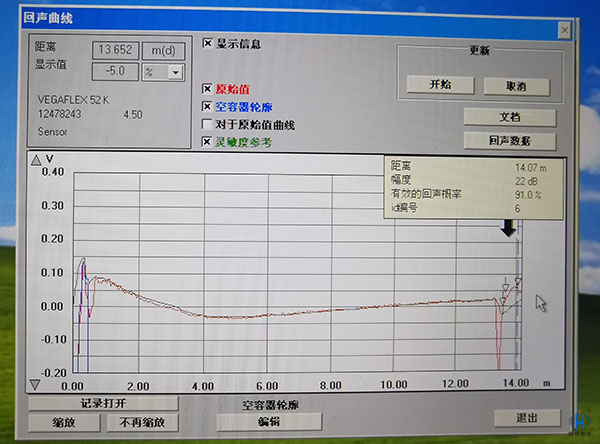Click the 记录打开 button
This screenshot has height=444, width=600.
pyautogui.click(x=105, y=403)
